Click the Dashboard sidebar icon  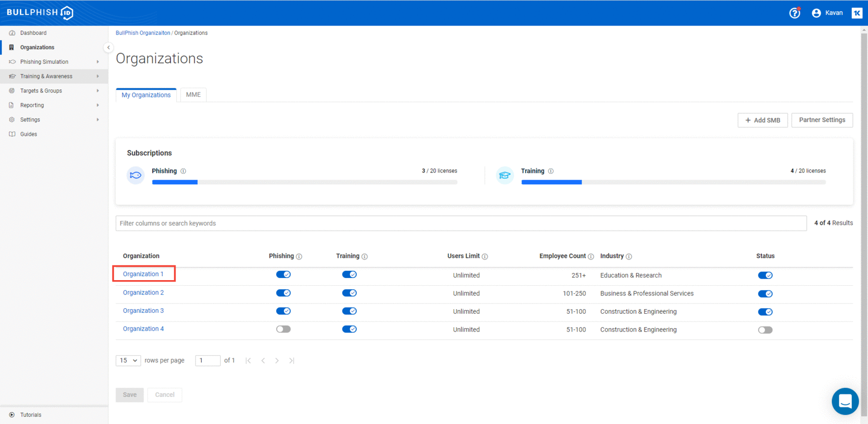[x=12, y=33]
